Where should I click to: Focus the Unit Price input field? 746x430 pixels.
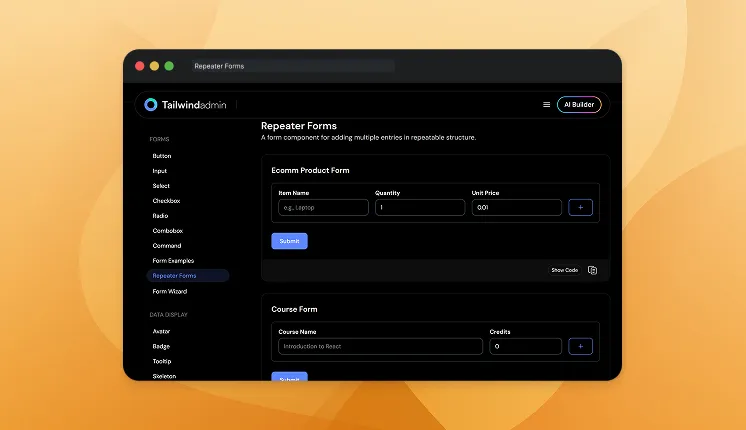click(517, 207)
